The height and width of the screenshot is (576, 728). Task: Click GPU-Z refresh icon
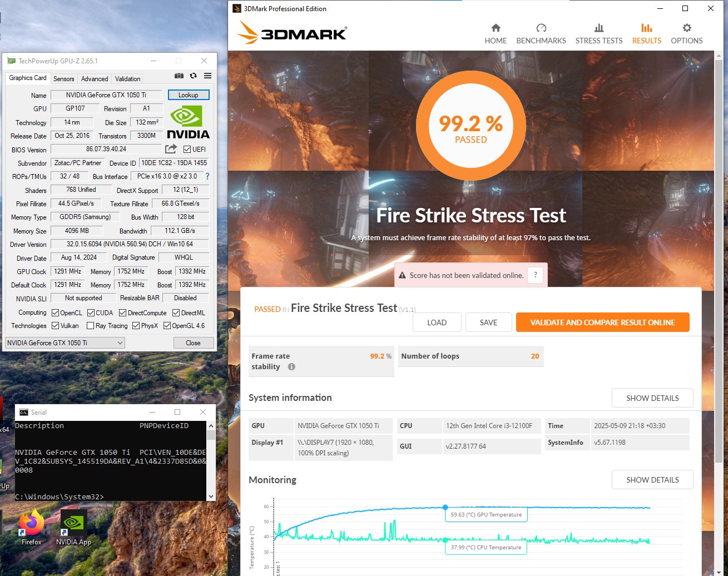point(193,76)
